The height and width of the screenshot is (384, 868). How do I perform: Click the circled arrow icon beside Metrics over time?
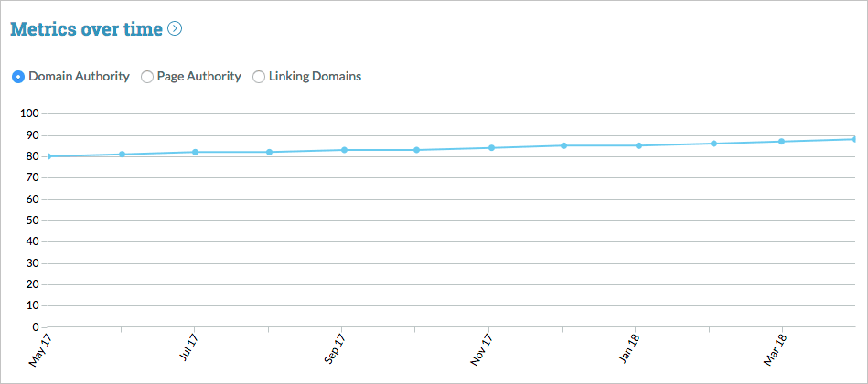coord(175,28)
